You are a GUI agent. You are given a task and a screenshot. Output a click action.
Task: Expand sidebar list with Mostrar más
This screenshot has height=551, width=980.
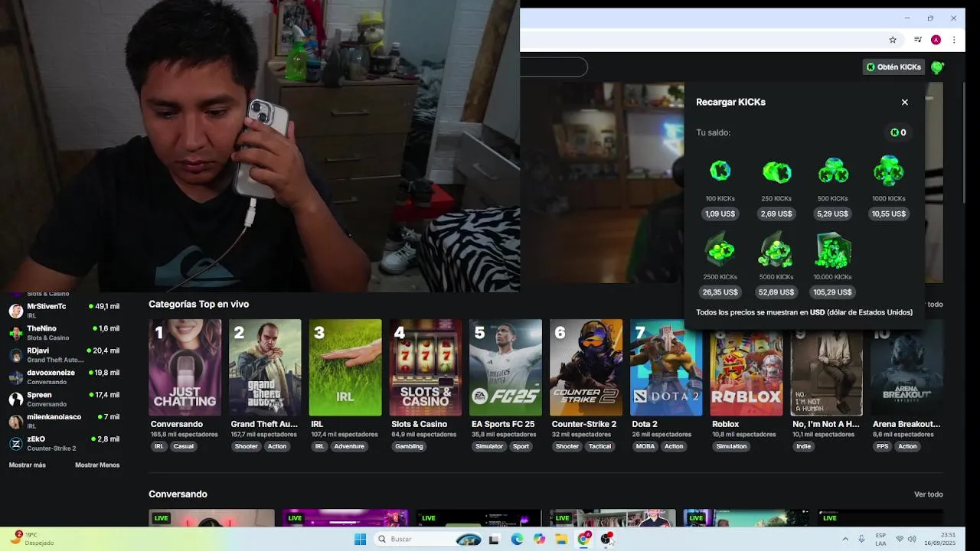coord(28,465)
